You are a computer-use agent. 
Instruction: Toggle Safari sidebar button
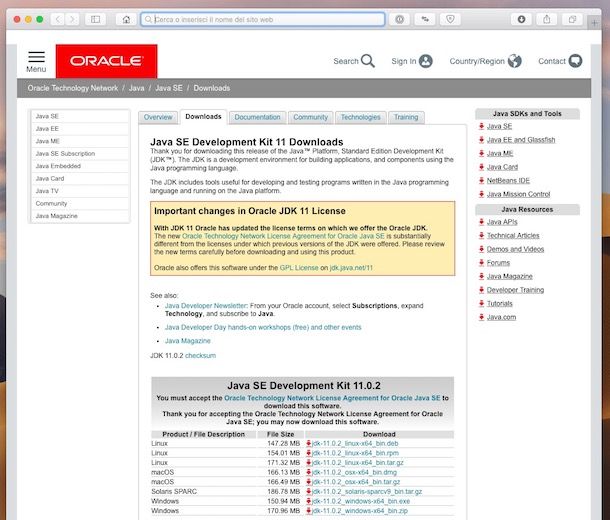[95, 19]
